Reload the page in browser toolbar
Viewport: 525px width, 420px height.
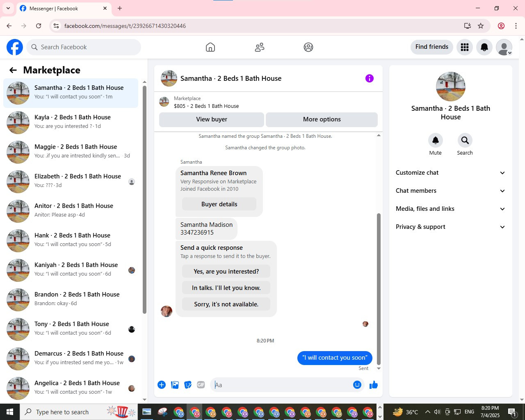[39, 26]
